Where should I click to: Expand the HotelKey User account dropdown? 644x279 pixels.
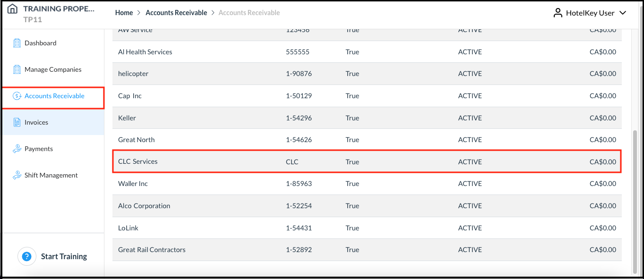point(624,13)
